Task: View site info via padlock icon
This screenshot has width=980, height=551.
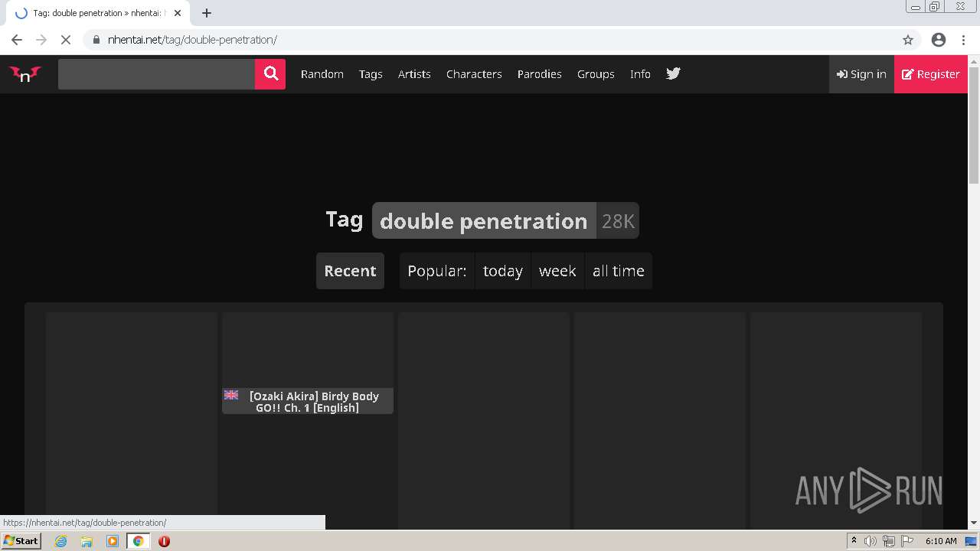Action: (x=96, y=40)
